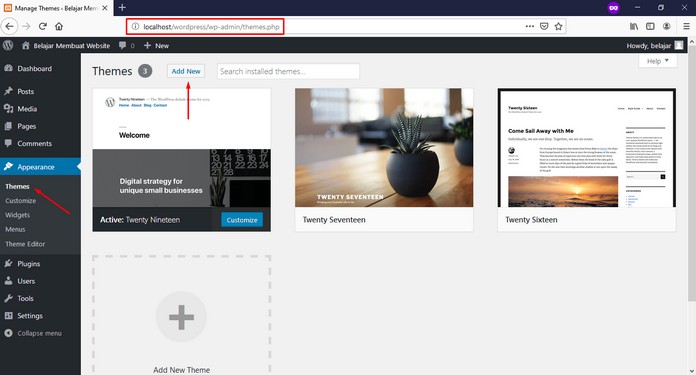Click the Twenty Seventeen theme name label

(x=334, y=220)
